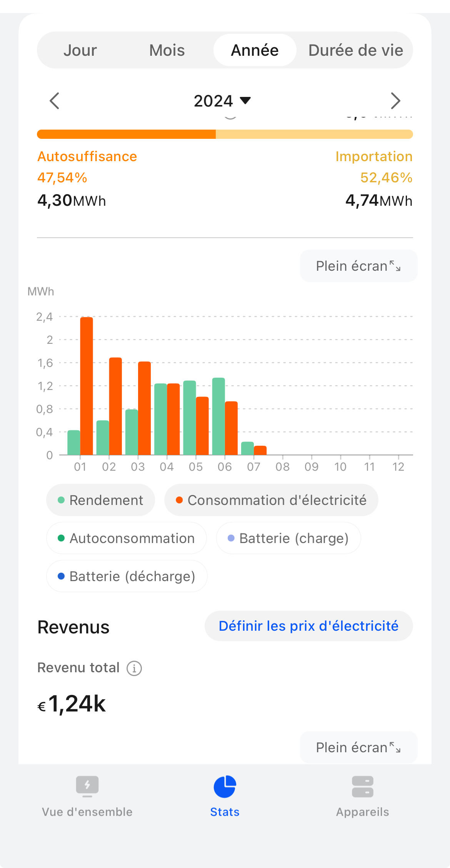Enable the Autoconsommation series
The width and height of the screenshot is (450, 868).
click(126, 538)
